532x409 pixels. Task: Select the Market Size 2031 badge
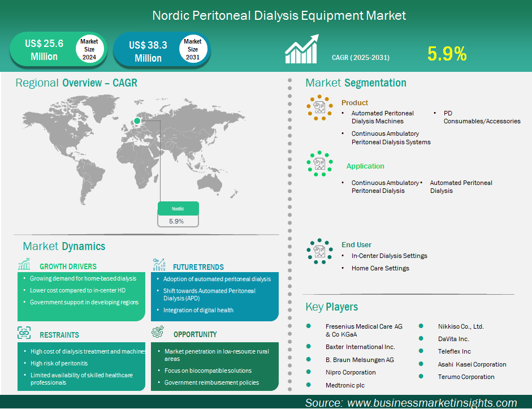193,49
